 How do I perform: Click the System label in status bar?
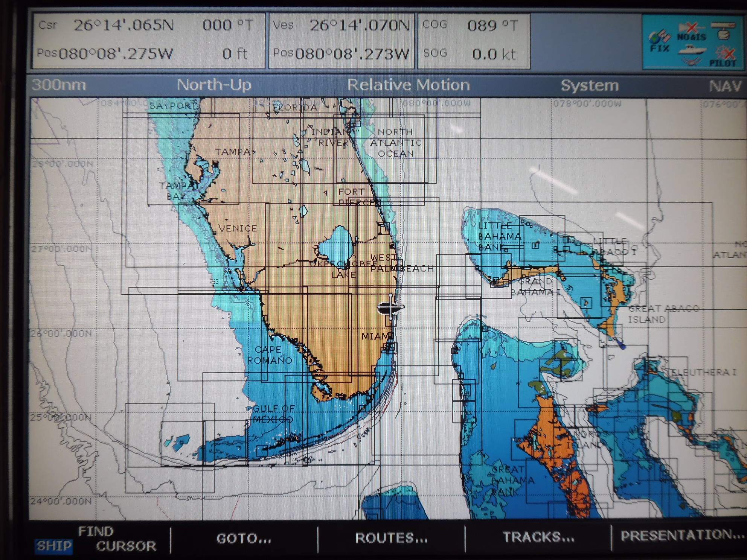[x=590, y=85]
